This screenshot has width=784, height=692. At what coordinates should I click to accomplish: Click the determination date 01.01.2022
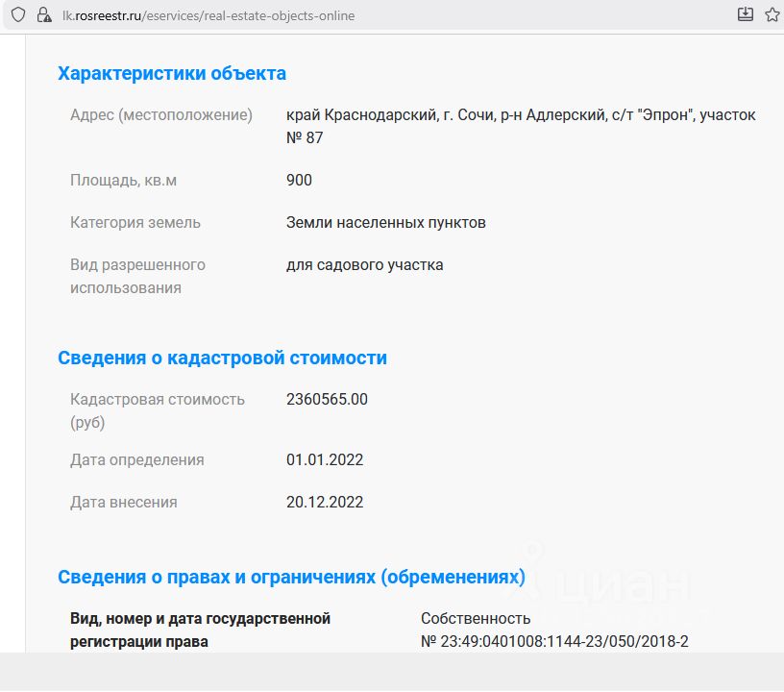[325, 460]
